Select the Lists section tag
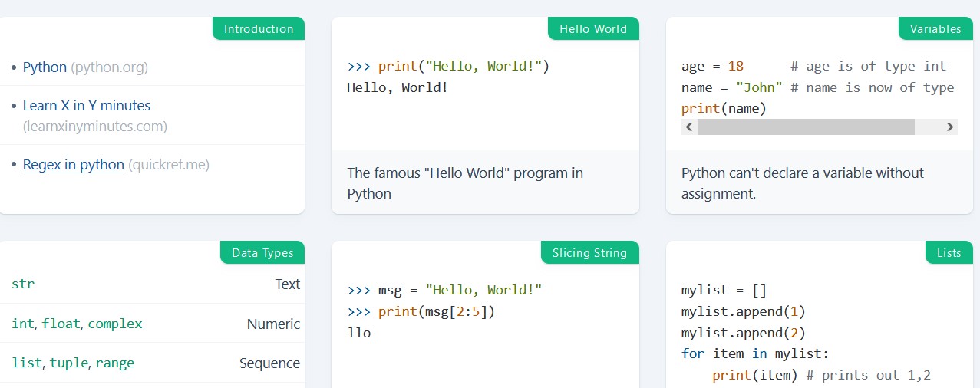The width and height of the screenshot is (980, 388). click(949, 253)
